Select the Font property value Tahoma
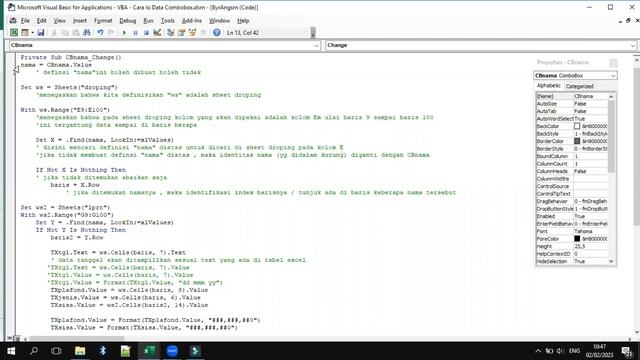The width and height of the screenshot is (640, 360). 591,231
